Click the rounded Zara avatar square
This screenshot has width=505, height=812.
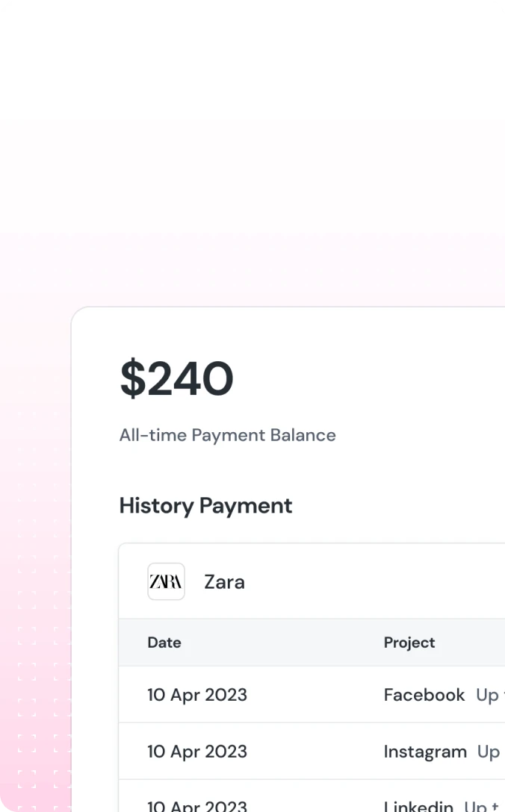coord(166,581)
